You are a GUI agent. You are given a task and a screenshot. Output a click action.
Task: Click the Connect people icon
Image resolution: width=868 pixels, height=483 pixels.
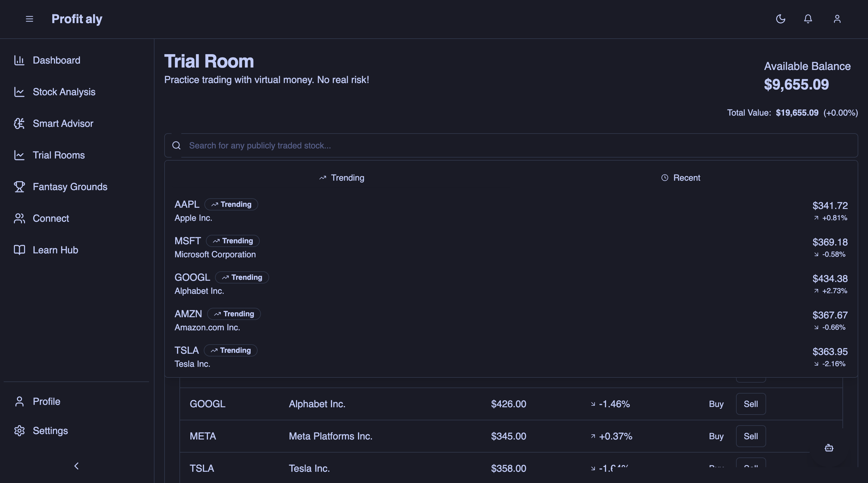tap(19, 218)
